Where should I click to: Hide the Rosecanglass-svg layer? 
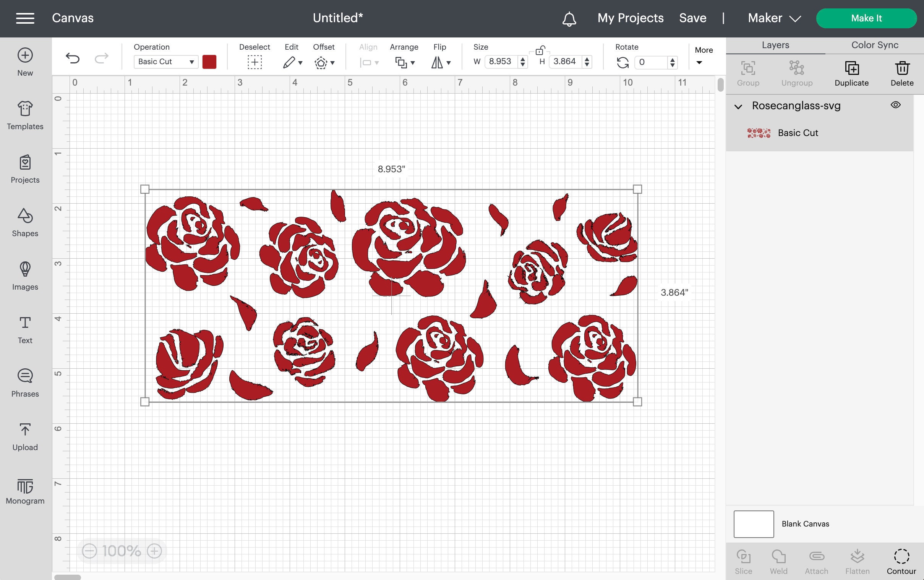pyautogui.click(x=896, y=105)
